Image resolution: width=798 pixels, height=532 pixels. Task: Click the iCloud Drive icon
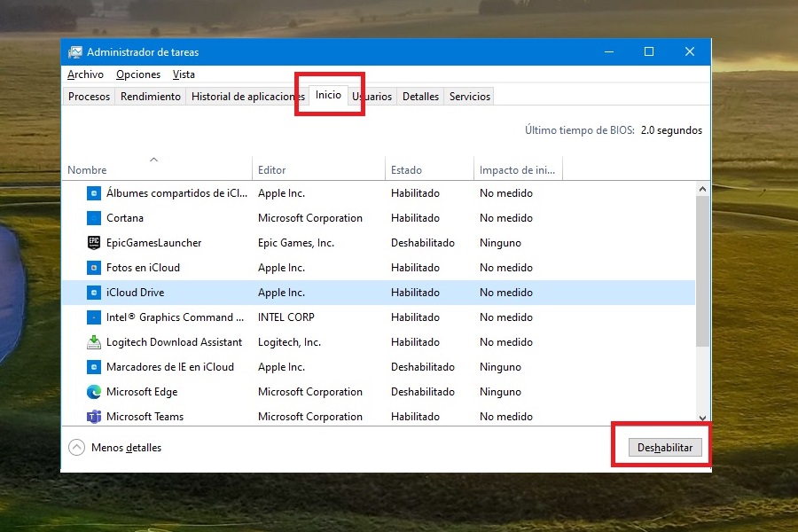94,292
